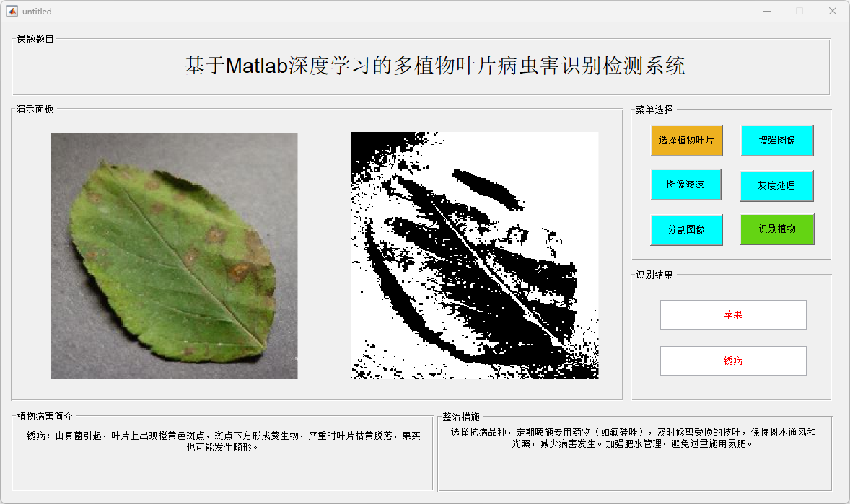Click the 菜单选择 panel label
Image resolution: width=850 pixels, height=504 pixels.
click(654, 110)
